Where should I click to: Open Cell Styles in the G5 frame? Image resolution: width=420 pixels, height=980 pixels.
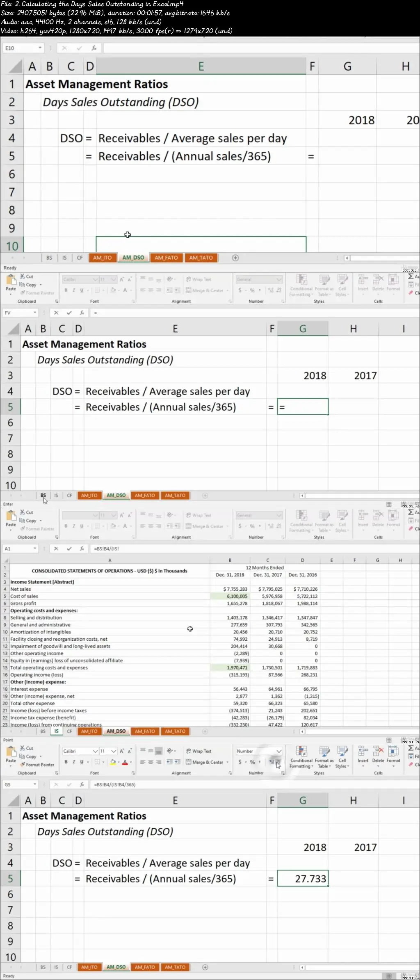pyautogui.click(x=342, y=757)
